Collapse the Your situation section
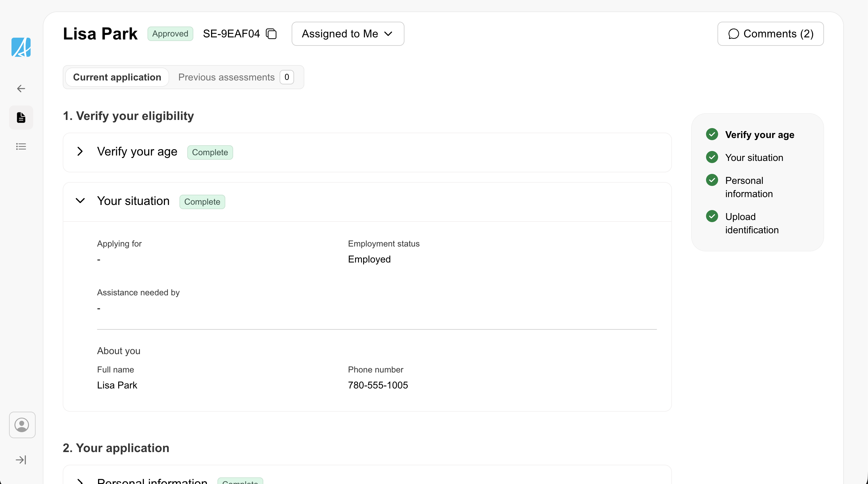This screenshot has width=868, height=484. [x=80, y=201]
